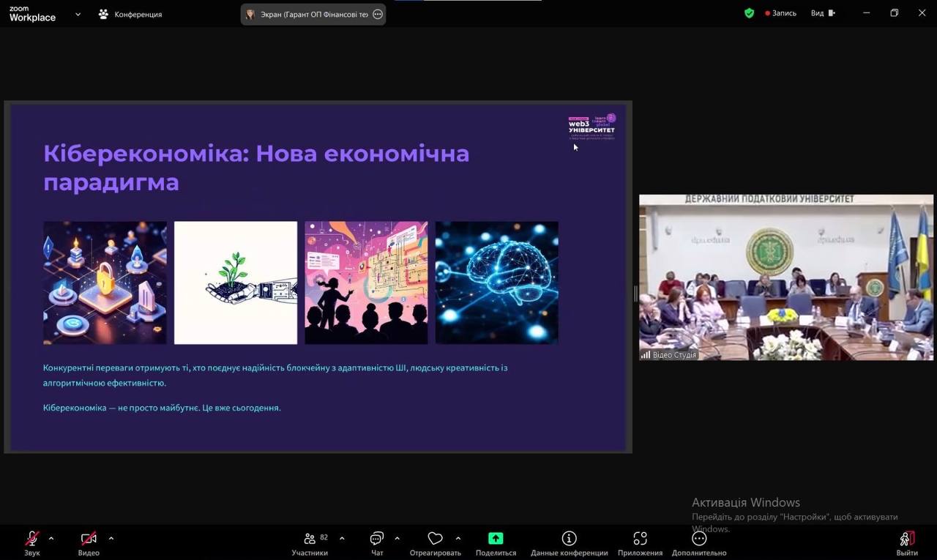Click the divider handle between slide and video
937x560 pixels.
635,293
